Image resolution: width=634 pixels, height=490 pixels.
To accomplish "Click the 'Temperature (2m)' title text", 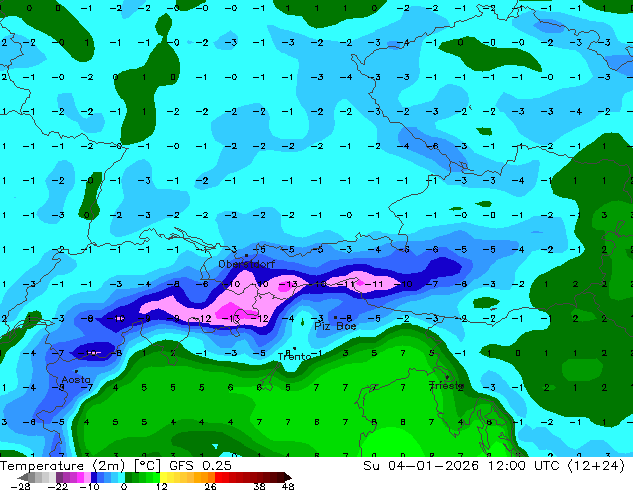I will pos(62,466).
